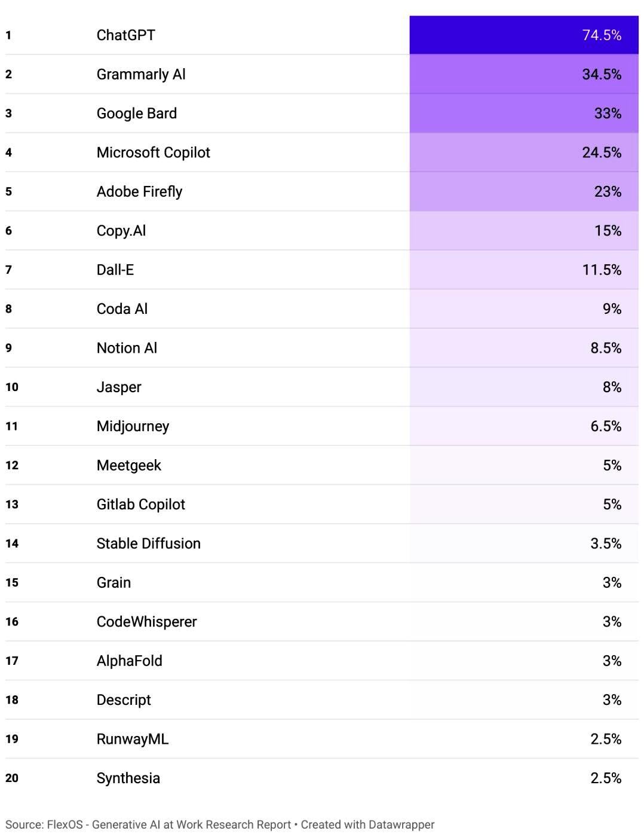This screenshot has width=644, height=837.
Task: Open the FlexOS source report link
Action: pos(169,824)
